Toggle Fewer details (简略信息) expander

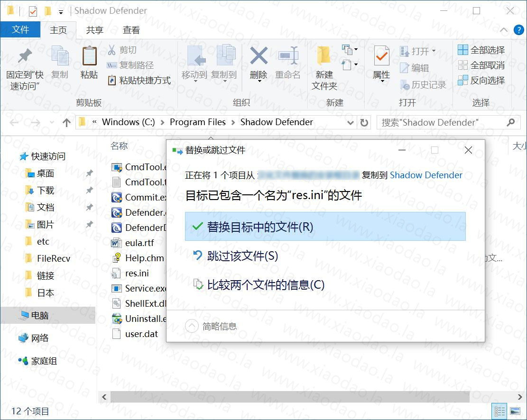tap(211, 326)
